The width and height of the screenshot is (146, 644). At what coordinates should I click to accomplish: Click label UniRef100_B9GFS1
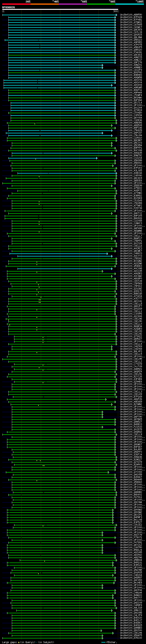click(131, 90)
